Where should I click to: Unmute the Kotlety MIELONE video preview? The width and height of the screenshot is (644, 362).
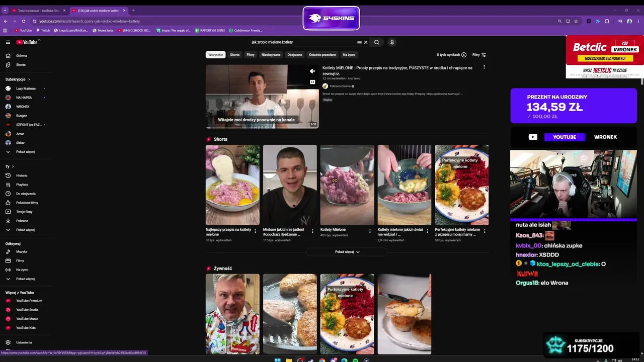click(312, 71)
